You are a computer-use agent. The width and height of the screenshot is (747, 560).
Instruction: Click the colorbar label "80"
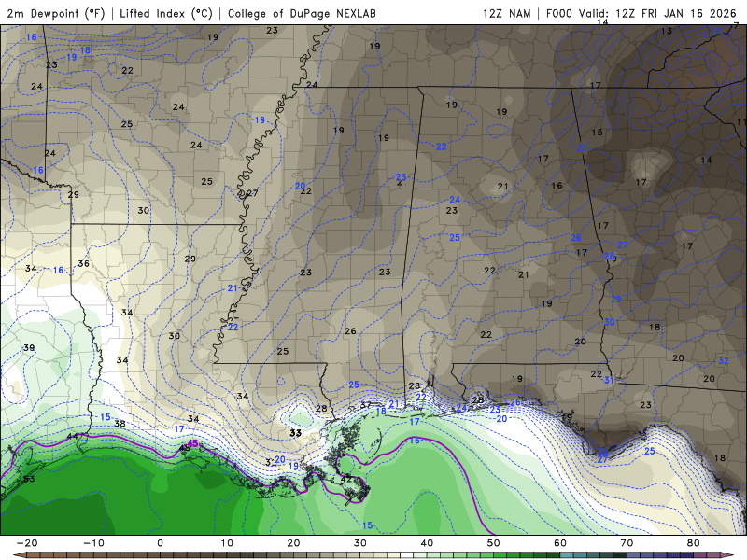pos(694,543)
